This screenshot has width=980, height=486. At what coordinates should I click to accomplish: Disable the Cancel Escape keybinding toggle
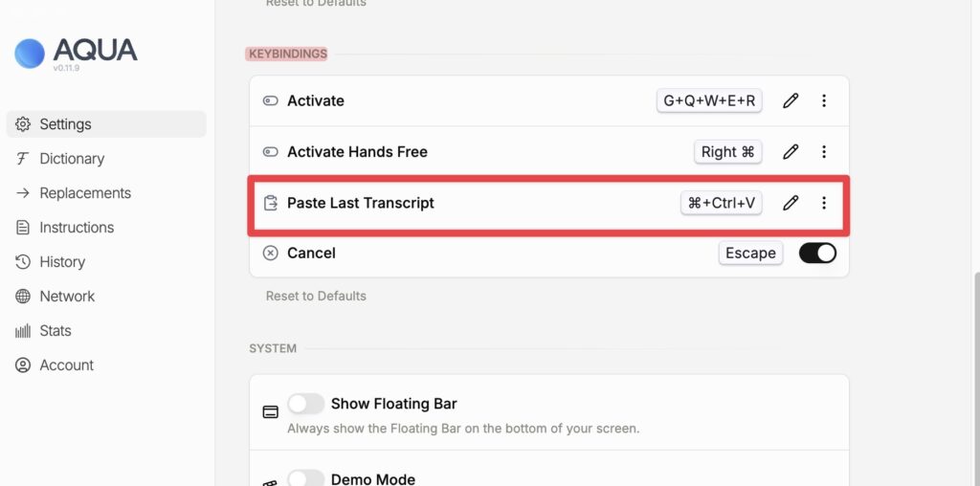[817, 253]
